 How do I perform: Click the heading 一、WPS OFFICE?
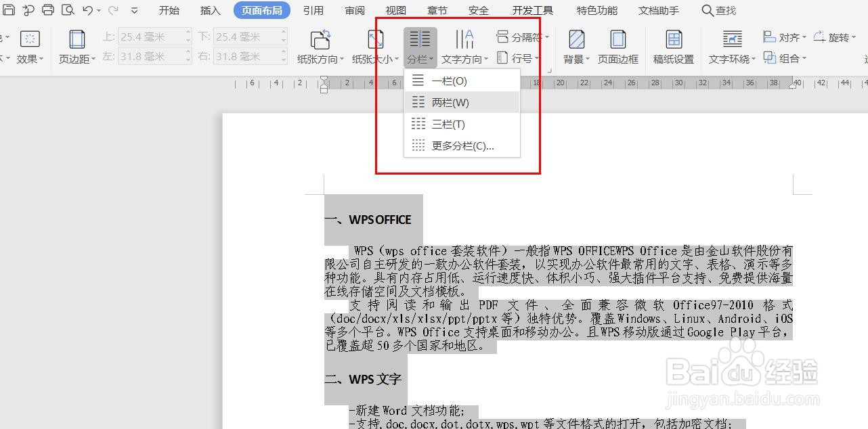(x=368, y=220)
